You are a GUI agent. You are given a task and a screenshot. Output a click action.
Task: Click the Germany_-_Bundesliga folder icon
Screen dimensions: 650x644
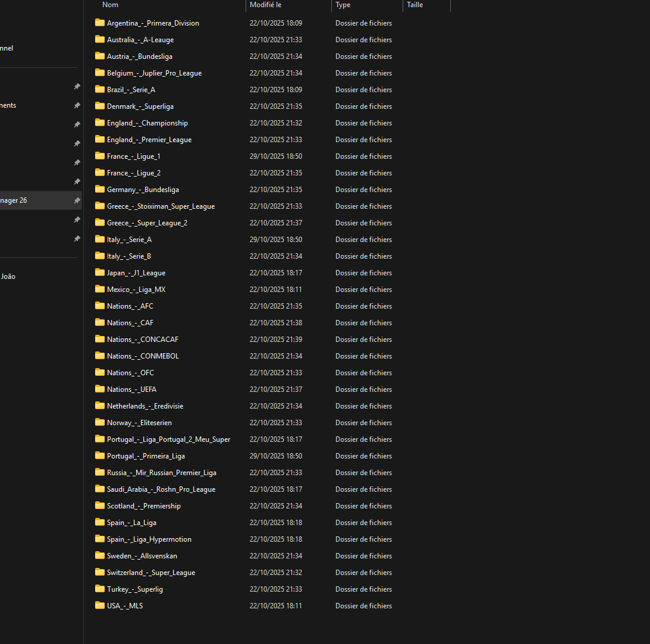coord(99,189)
